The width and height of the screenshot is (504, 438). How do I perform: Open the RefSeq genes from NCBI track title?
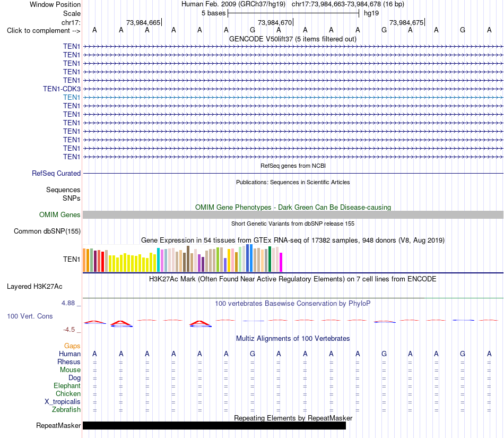click(293, 166)
